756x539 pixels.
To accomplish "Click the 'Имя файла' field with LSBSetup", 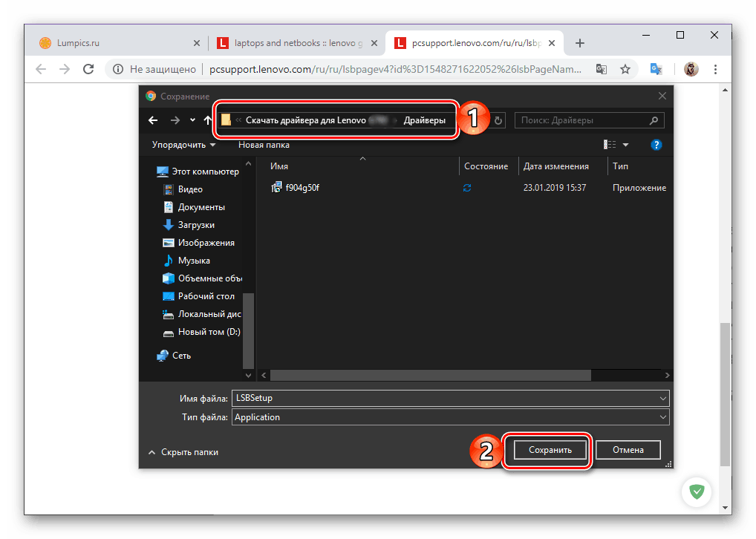I will pos(450,398).
